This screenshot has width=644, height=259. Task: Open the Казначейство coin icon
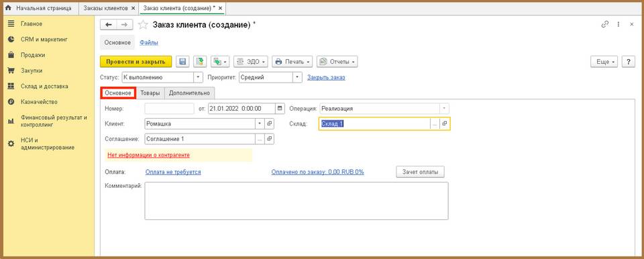11,102
